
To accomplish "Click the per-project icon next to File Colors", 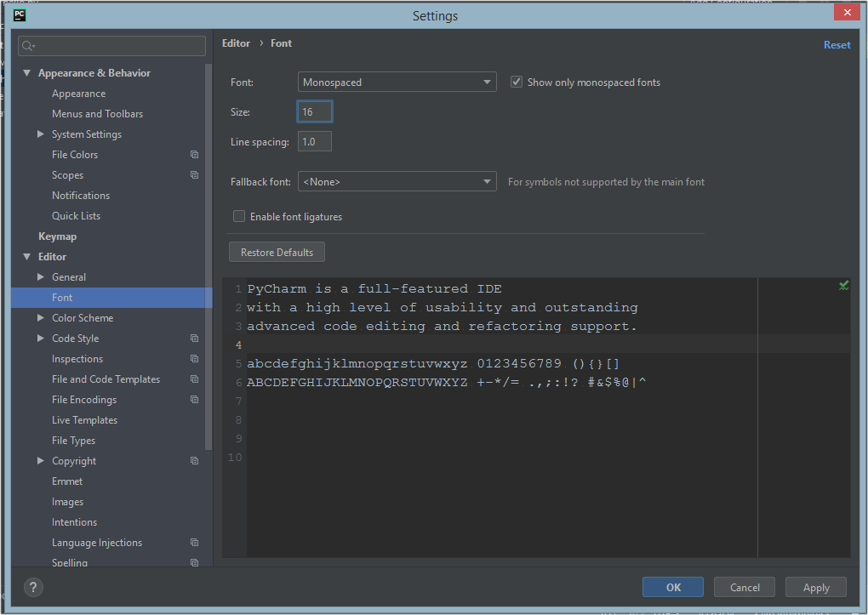I will [194, 154].
